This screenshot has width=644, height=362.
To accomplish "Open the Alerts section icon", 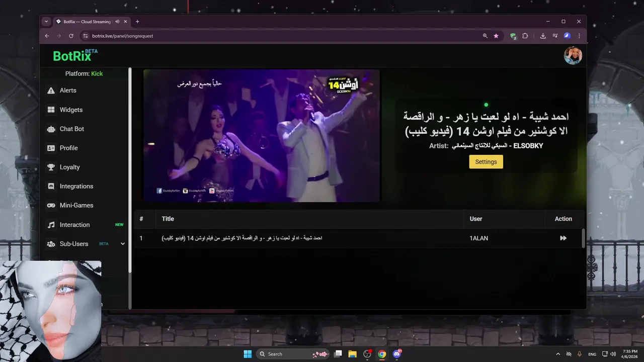I will coord(51,90).
